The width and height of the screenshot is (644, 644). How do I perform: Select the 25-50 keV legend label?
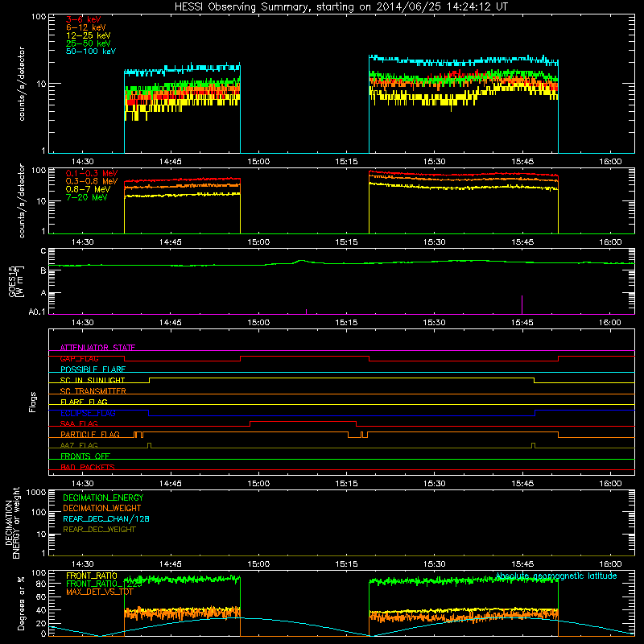(x=89, y=43)
